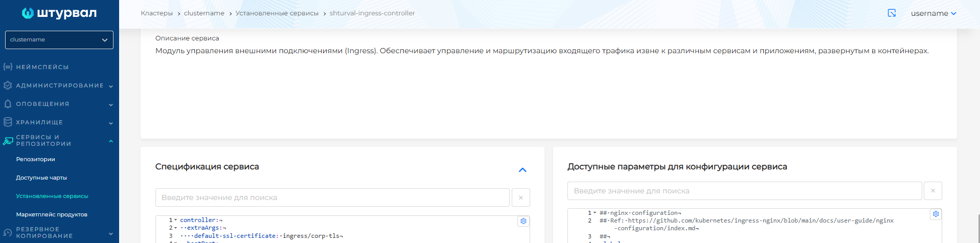Click the Администрирование gear icon
980x243 pixels.
coord(8,85)
